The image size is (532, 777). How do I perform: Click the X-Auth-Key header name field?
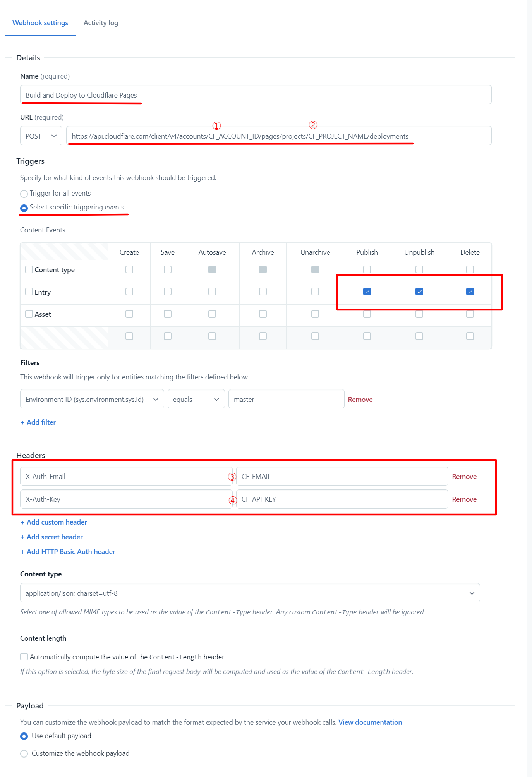[126, 499]
